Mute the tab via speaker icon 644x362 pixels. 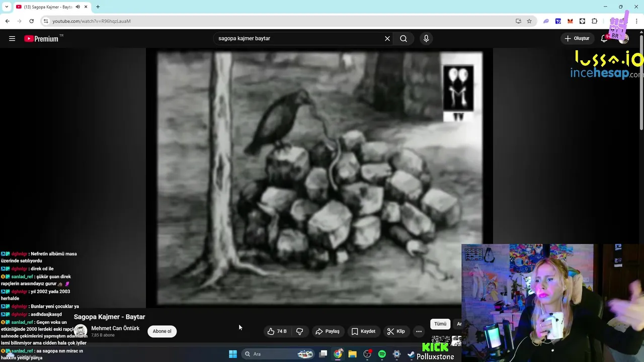point(77,7)
